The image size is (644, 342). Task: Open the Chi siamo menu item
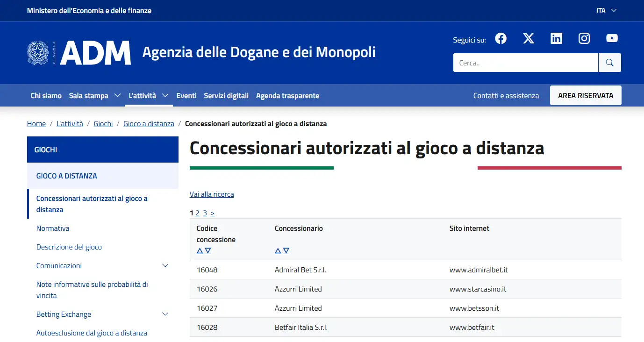(46, 96)
